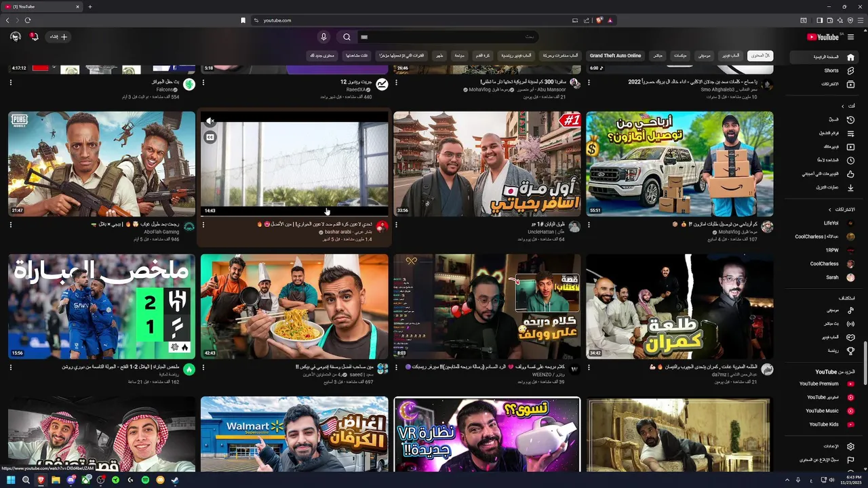868x488 pixels.
Task: Open Spotify from the Windows taskbar
Action: (x=145, y=480)
